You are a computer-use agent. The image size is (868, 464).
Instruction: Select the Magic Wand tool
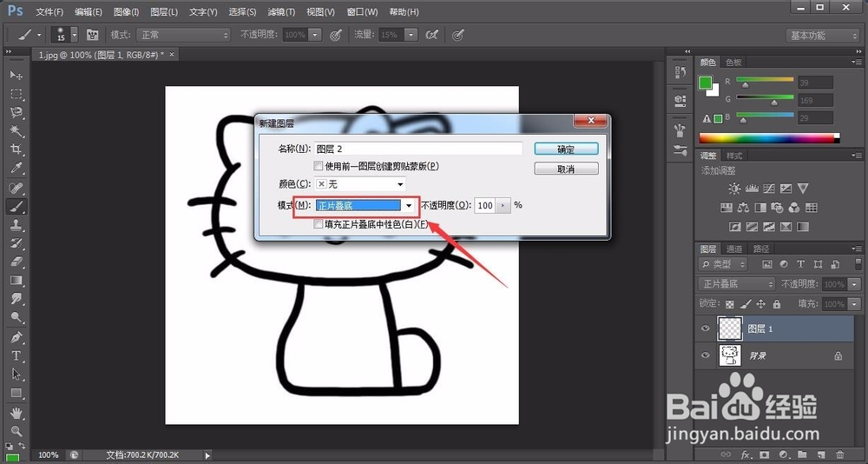pyautogui.click(x=16, y=131)
